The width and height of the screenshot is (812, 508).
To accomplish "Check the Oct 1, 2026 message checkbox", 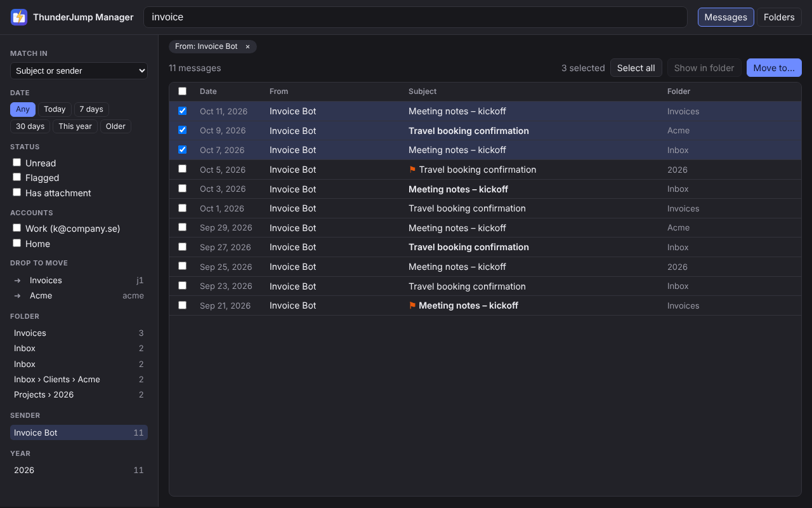I will 183,208.
